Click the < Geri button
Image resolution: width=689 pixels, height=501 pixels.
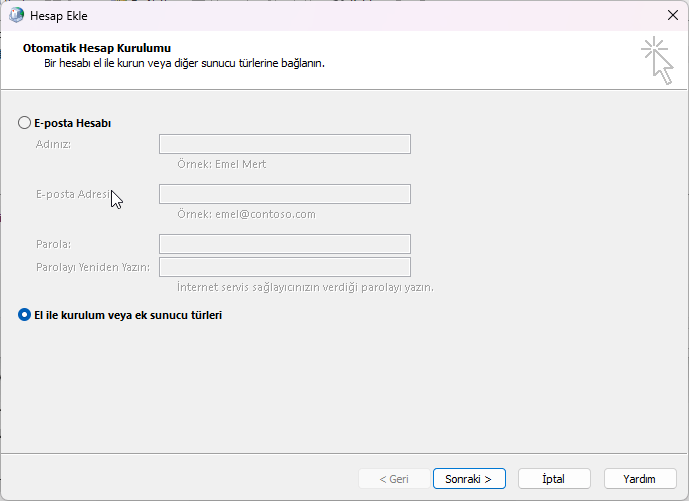[x=393, y=479]
